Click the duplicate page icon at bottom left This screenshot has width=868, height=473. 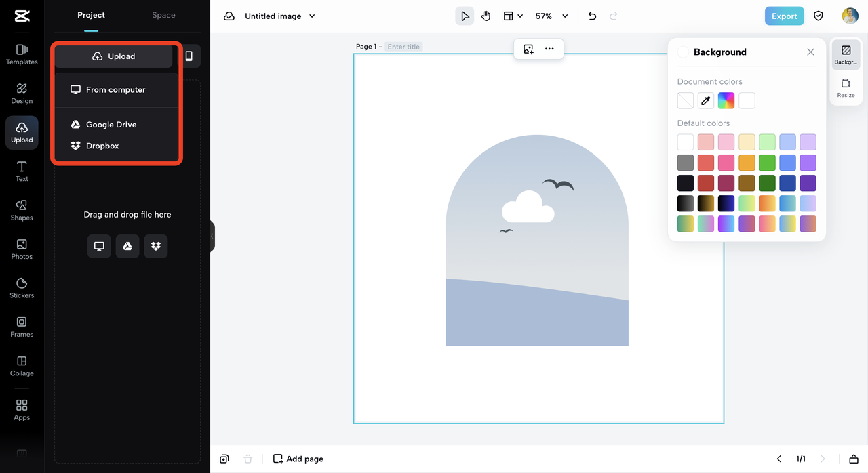(x=224, y=459)
